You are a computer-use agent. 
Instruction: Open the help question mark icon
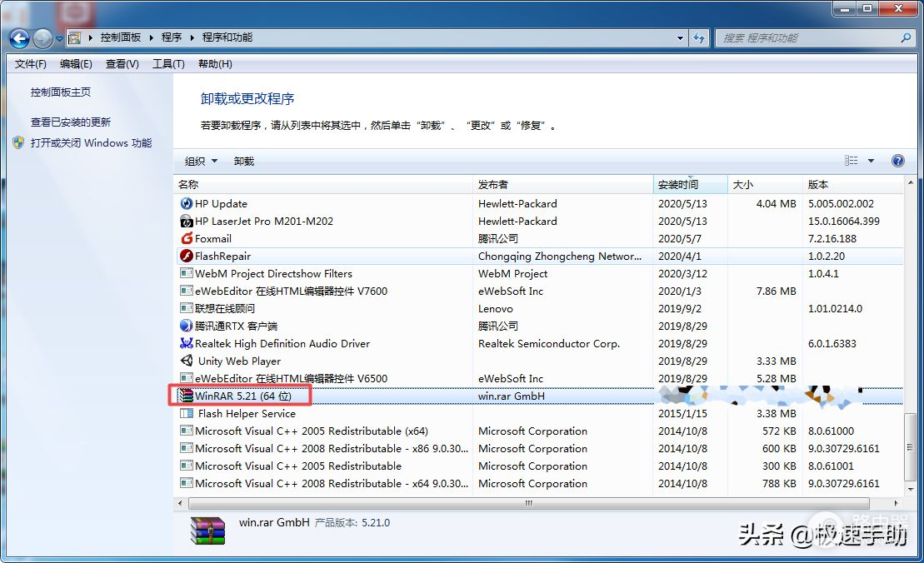pyautogui.click(x=897, y=161)
